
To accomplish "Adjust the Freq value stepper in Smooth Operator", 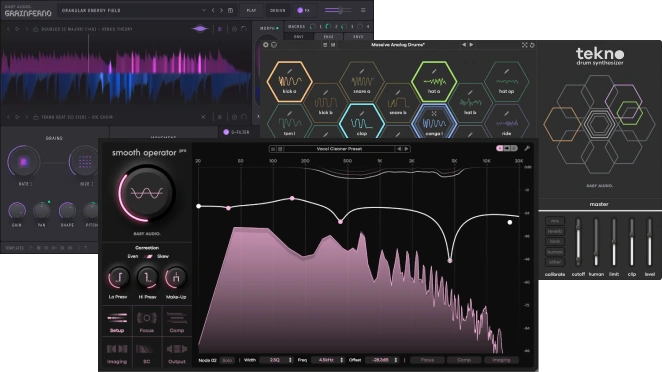I will pos(342,360).
